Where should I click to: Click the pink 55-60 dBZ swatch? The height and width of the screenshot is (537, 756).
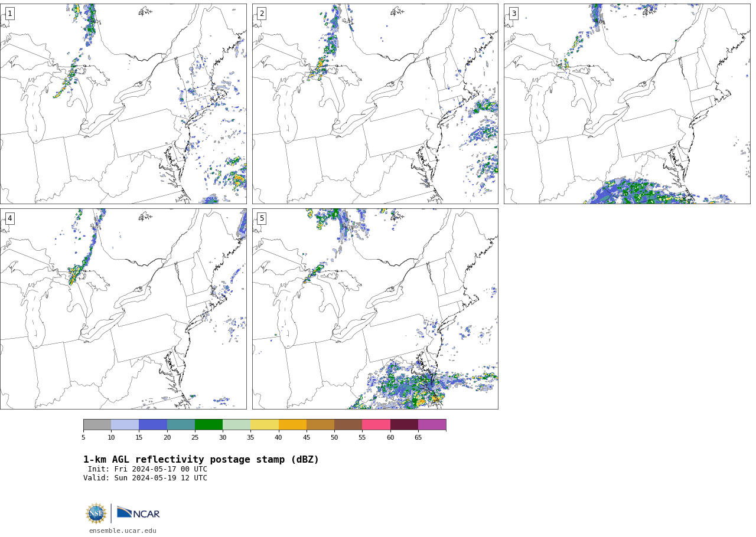(x=376, y=425)
